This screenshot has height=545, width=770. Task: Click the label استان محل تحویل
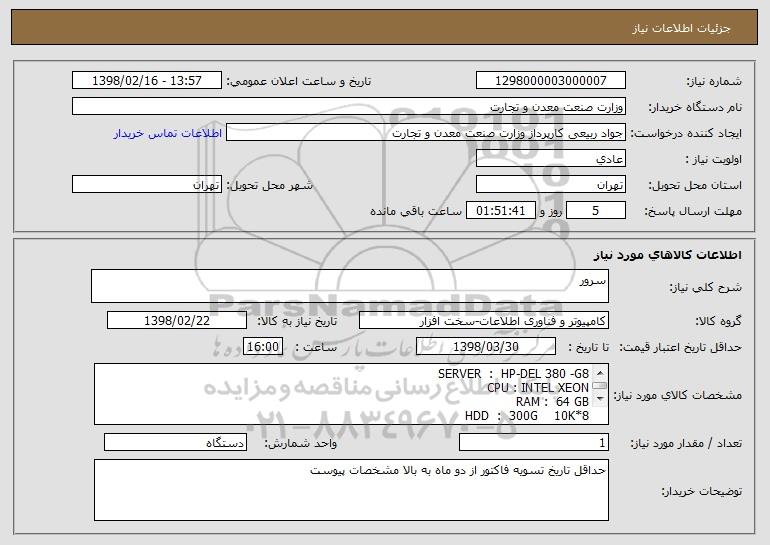point(695,186)
